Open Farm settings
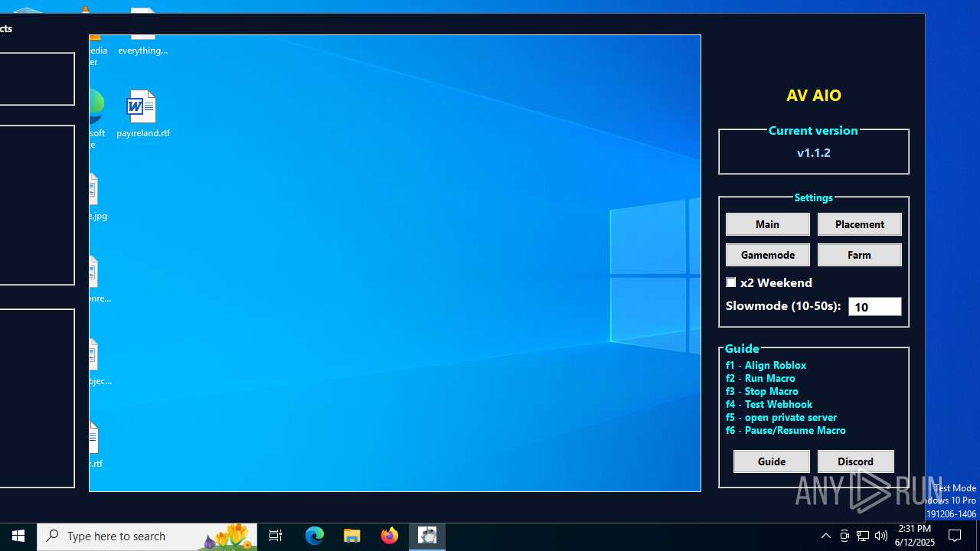 click(x=859, y=255)
